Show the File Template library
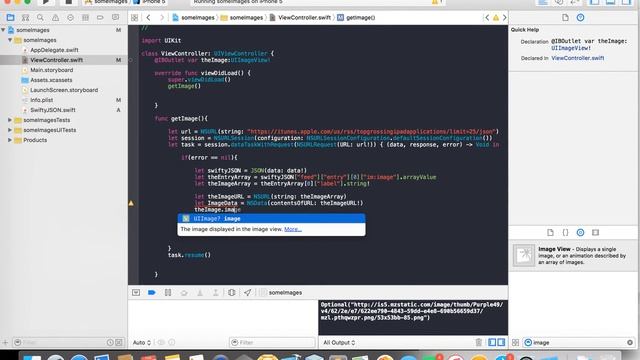Image resolution: width=640 pixels, height=360 pixels. 550,232
